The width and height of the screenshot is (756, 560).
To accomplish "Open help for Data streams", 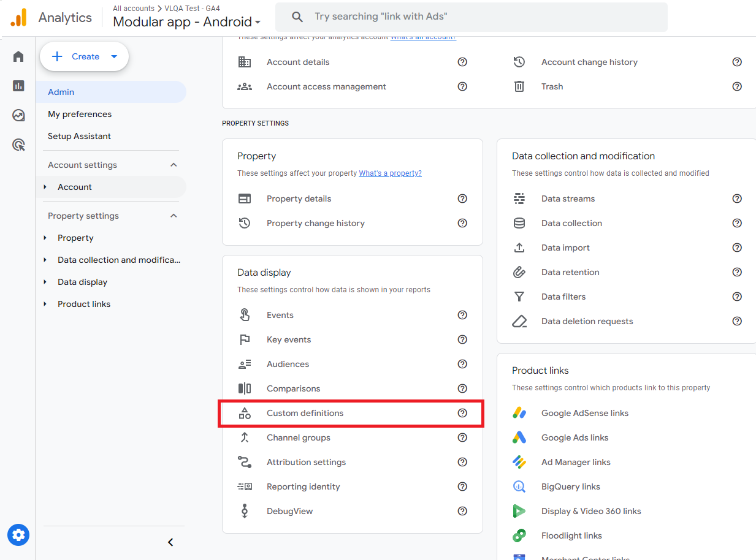I will pyautogui.click(x=737, y=199).
